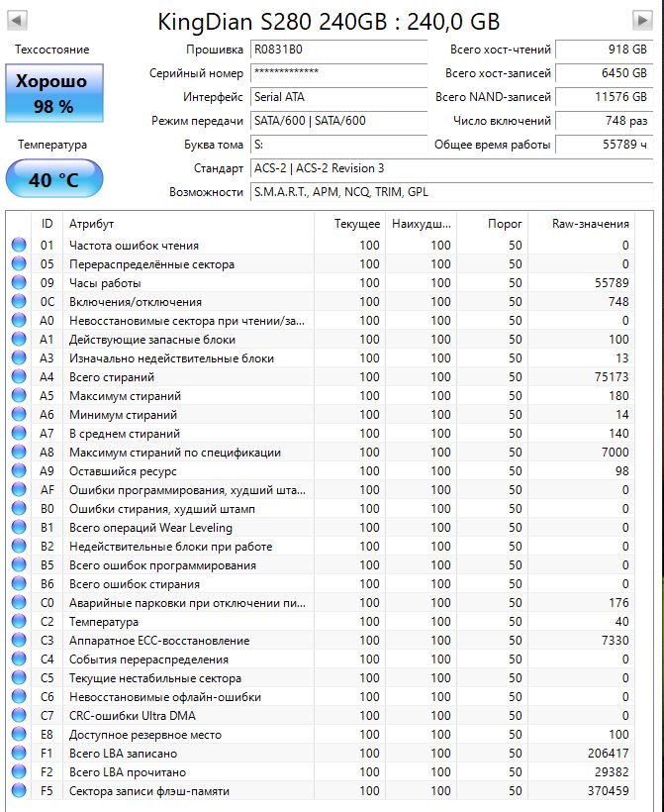The image size is (664, 812).
Task: Click status orb for События перераспределения
Action: click(19, 660)
